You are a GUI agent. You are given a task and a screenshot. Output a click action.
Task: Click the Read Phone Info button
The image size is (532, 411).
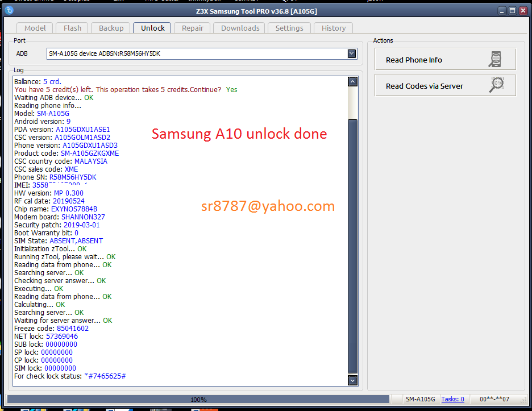[x=445, y=59]
